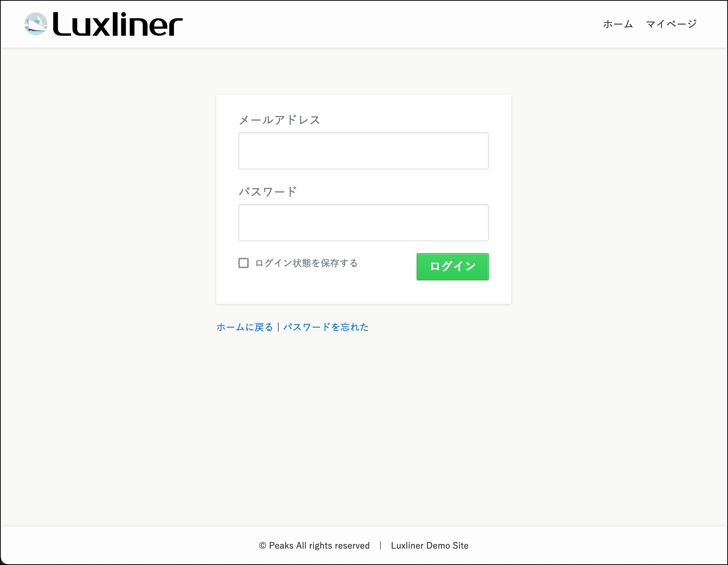Open ホーム in the top navigation
This screenshot has height=565, width=728.
[x=618, y=24]
